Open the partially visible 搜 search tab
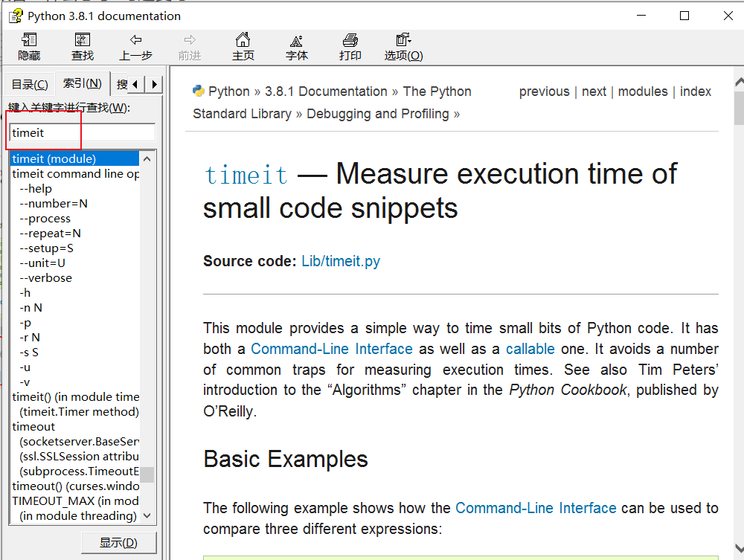 (x=122, y=84)
